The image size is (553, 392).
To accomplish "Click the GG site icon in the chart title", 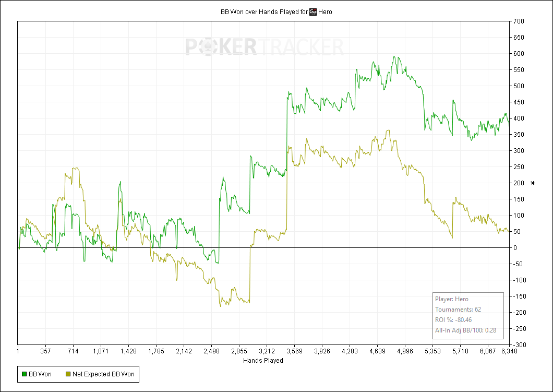I will tap(313, 12).
